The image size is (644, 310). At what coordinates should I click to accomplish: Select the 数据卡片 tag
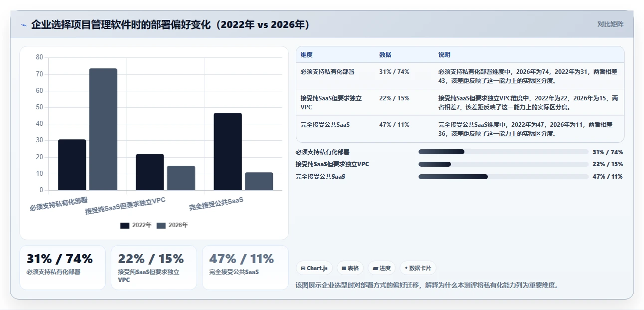coord(418,268)
